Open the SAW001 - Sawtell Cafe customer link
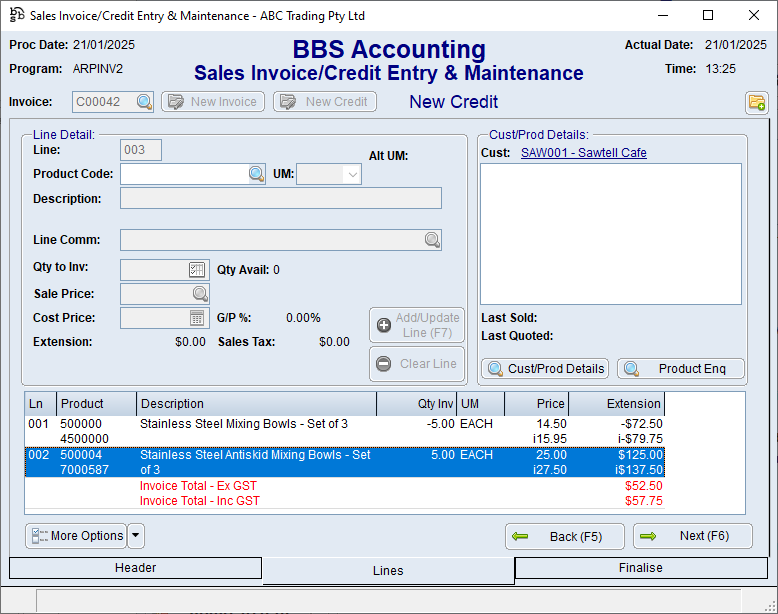The height and width of the screenshot is (614, 778). tap(583, 153)
